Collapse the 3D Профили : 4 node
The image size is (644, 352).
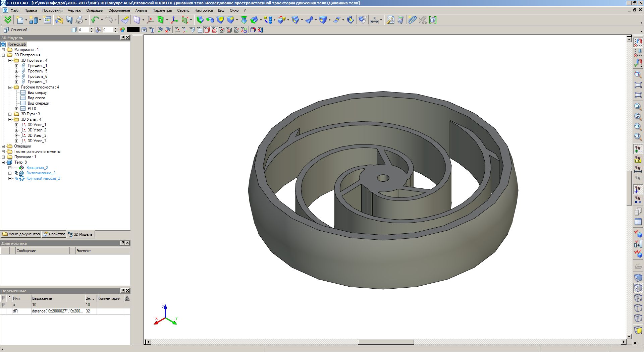click(x=10, y=60)
